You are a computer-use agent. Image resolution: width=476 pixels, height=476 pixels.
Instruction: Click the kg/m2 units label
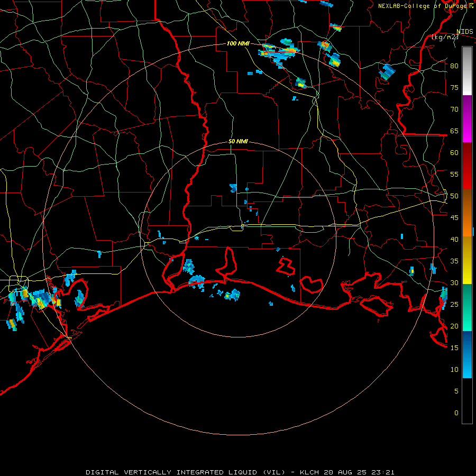click(445, 37)
